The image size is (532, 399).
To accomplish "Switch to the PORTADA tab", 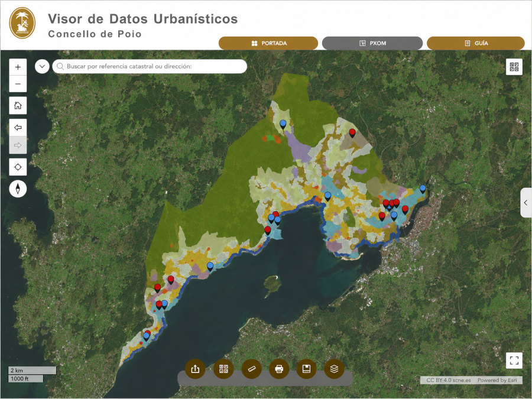I will pos(268,43).
